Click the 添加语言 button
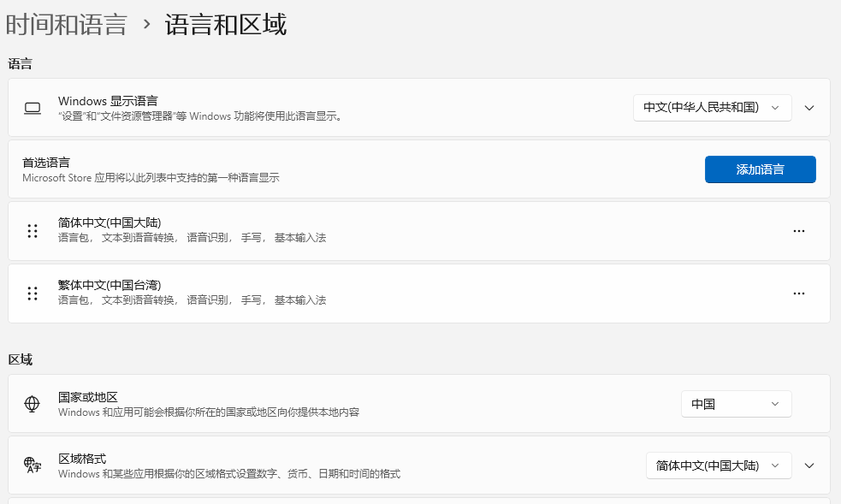Viewport: 841px width, 504px height. tap(760, 169)
